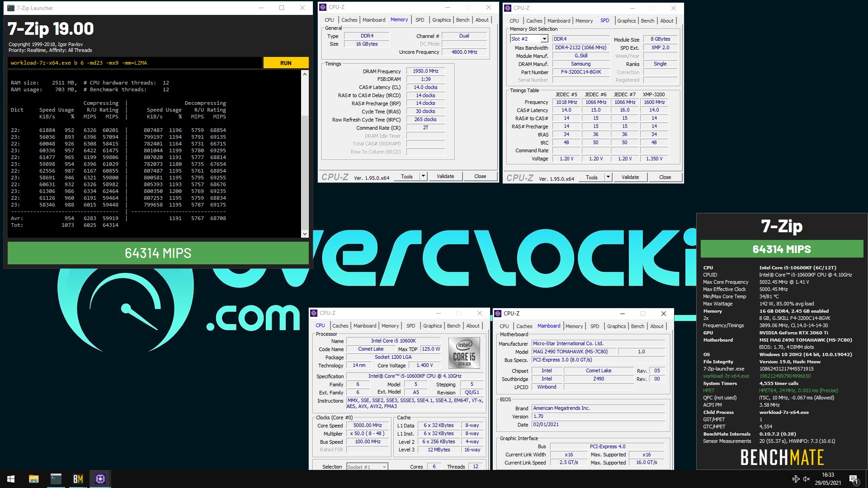Click Core Speed 5000.00 MHz field

pyautogui.click(x=368, y=426)
